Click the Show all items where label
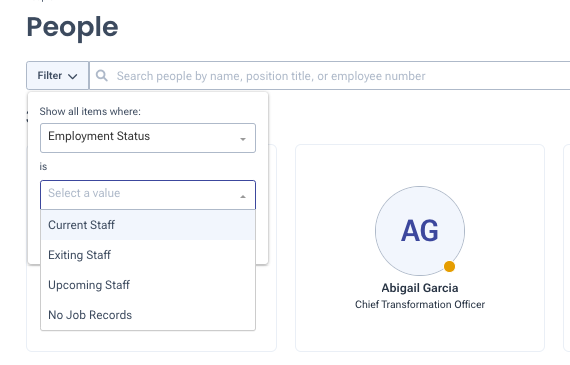The image size is (570, 365). 90,111
